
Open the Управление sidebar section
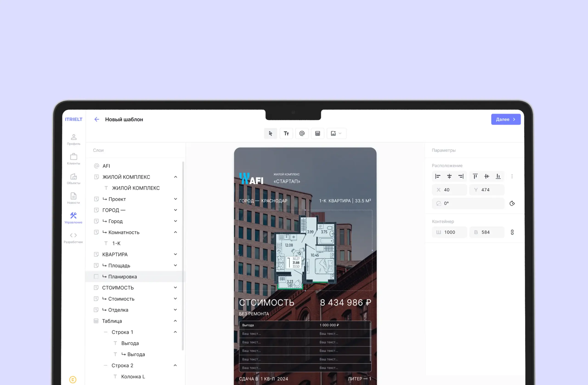73,218
